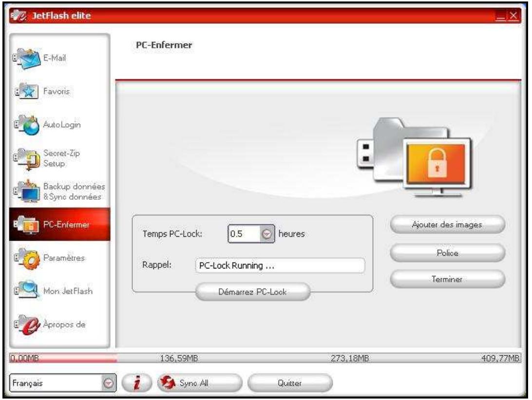Click the Quitter button
Screen dimensions: 532x400
(290, 382)
